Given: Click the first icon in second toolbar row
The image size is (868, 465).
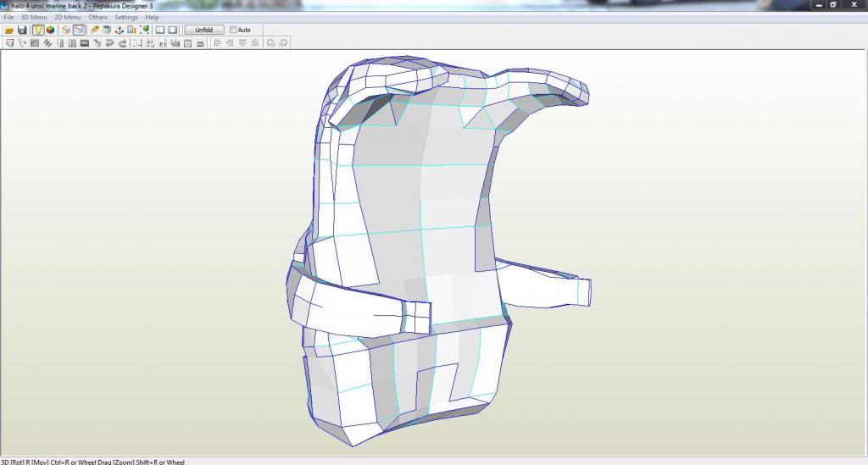Looking at the screenshot, I should 9,43.
